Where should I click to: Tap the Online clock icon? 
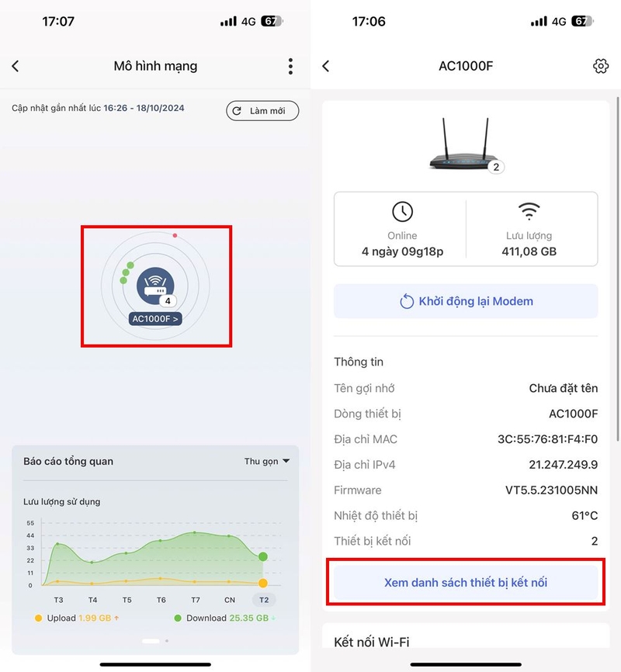point(402,211)
